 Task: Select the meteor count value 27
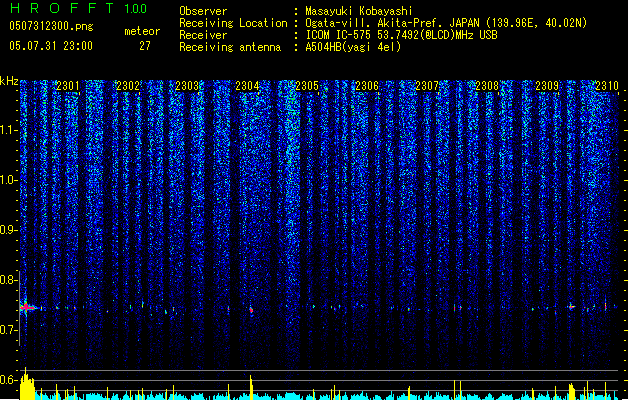pyautogui.click(x=145, y=46)
